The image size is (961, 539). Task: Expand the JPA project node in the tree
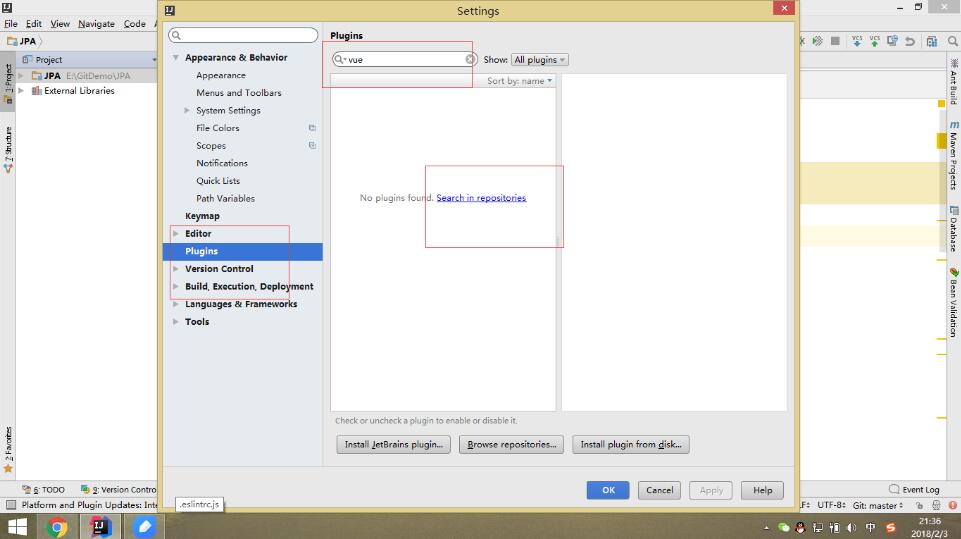coord(22,75)
